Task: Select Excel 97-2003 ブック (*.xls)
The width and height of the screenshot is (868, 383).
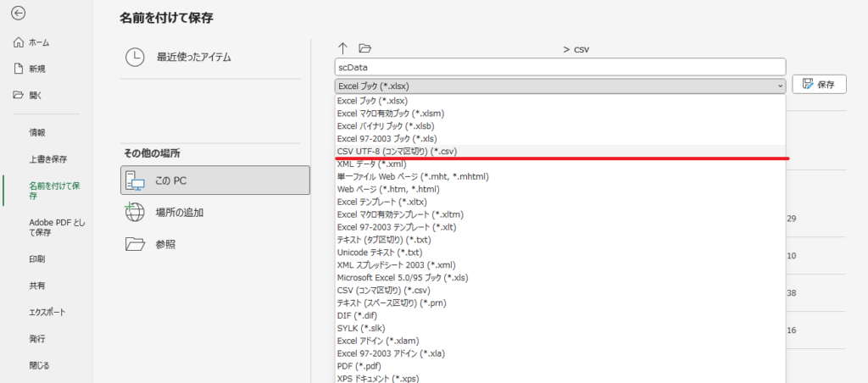Action: pos(560,138)
